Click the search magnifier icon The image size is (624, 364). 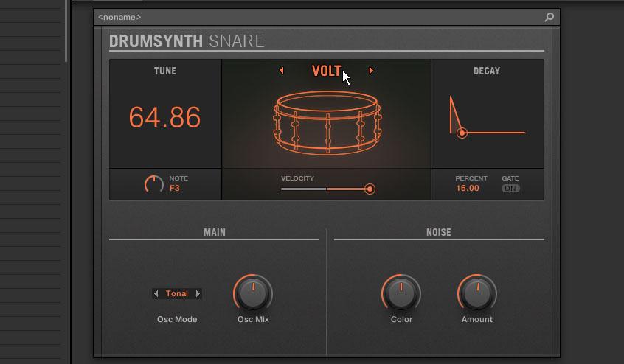tap(550, 17)
